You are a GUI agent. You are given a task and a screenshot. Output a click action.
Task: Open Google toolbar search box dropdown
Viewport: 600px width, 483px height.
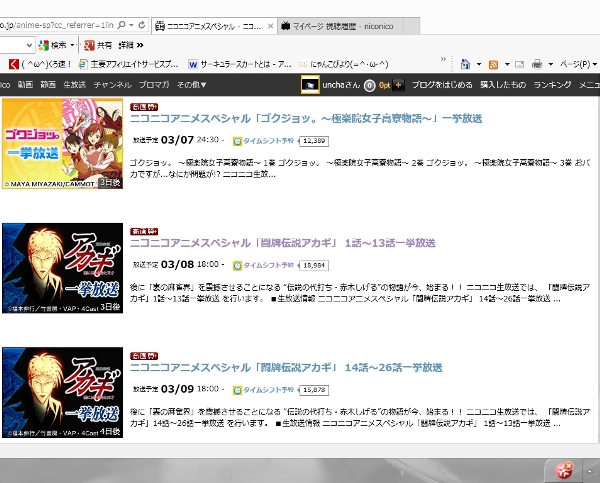coord(29,46)
